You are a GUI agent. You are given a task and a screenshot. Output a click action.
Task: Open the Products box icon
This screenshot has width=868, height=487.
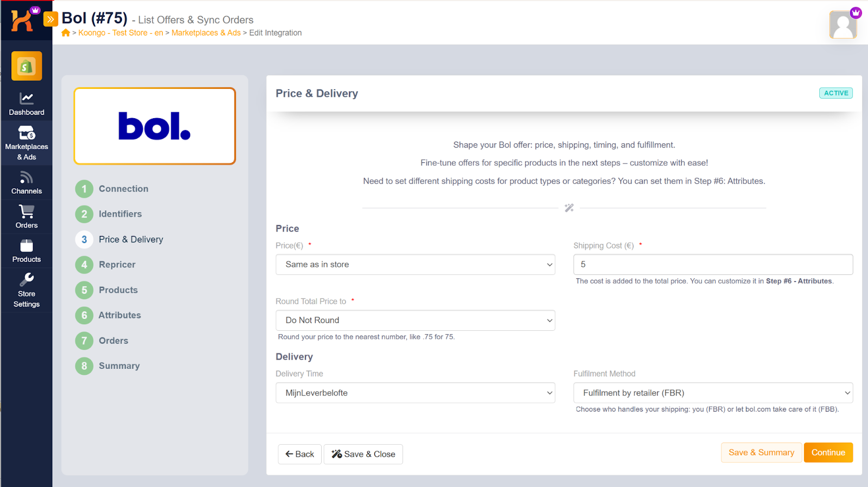pos(27,246)
